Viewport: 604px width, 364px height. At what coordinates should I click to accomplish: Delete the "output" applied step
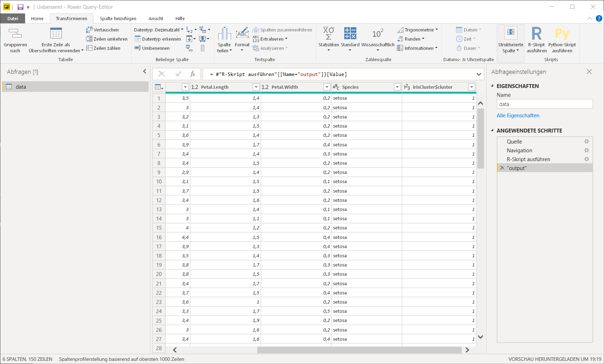[502, 168]
